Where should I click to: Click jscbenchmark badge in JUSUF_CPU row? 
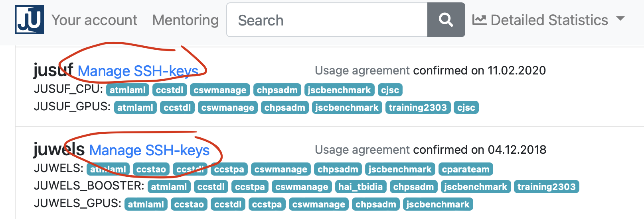[x=339, y=90]
